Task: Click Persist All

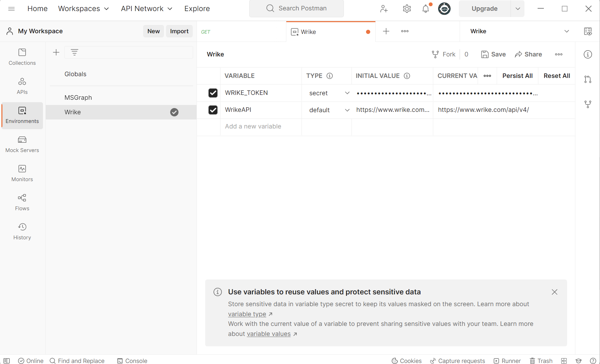Action: (518, 76)
